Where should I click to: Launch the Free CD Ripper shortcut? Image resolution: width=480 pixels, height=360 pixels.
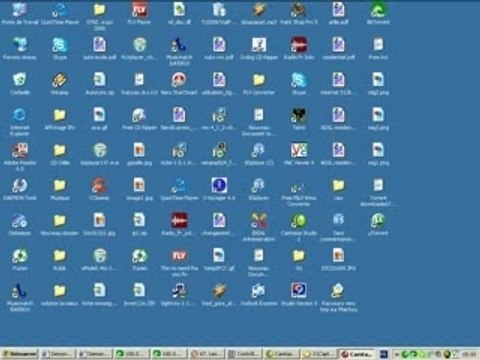coord(139,115)
